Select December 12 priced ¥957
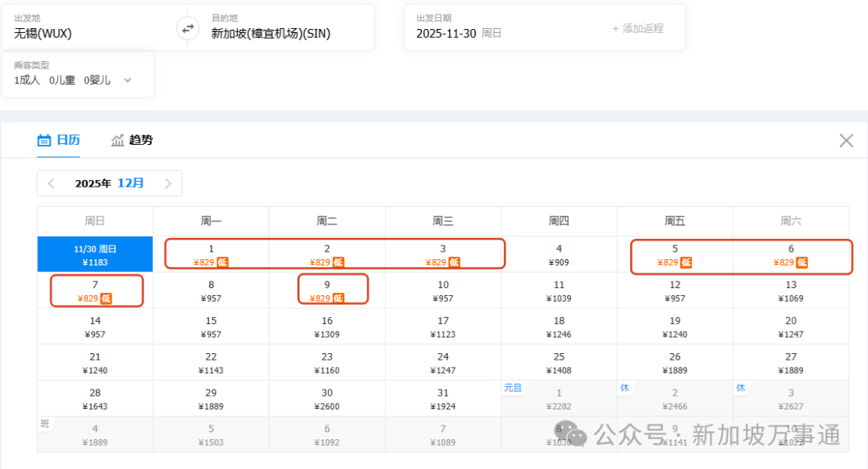Viewport: 868px width, 469px height. click(675, 290)
